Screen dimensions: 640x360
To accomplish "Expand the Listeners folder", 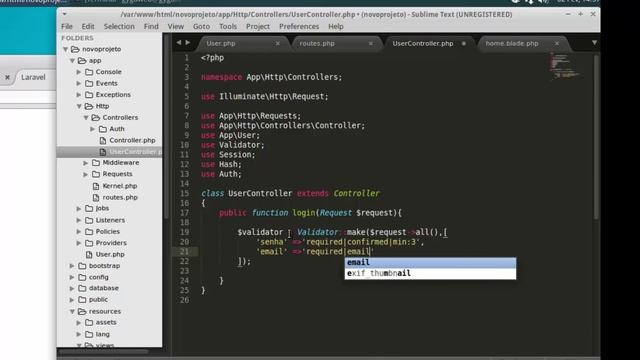I will pos(79,220).
